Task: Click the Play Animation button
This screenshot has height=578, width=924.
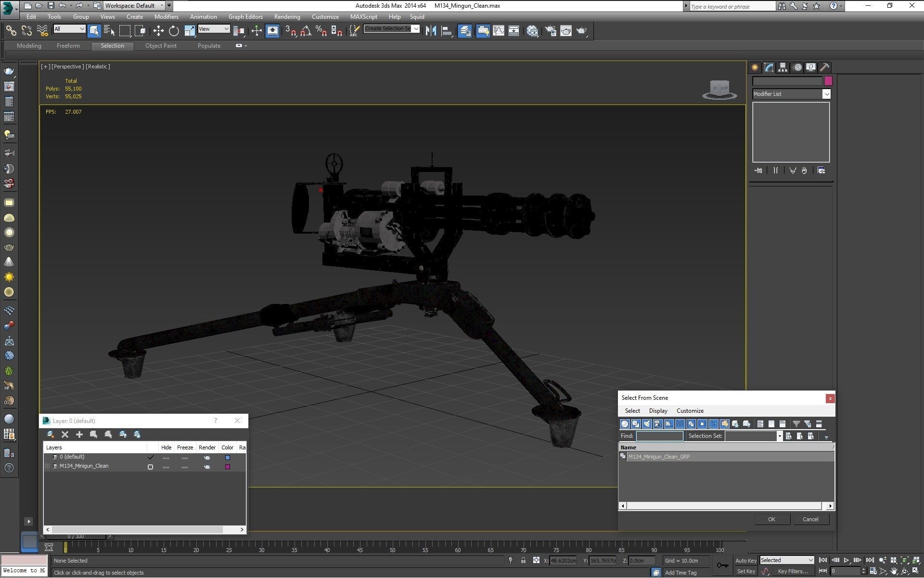Action: pyautogui.click(x=846, y=560)
